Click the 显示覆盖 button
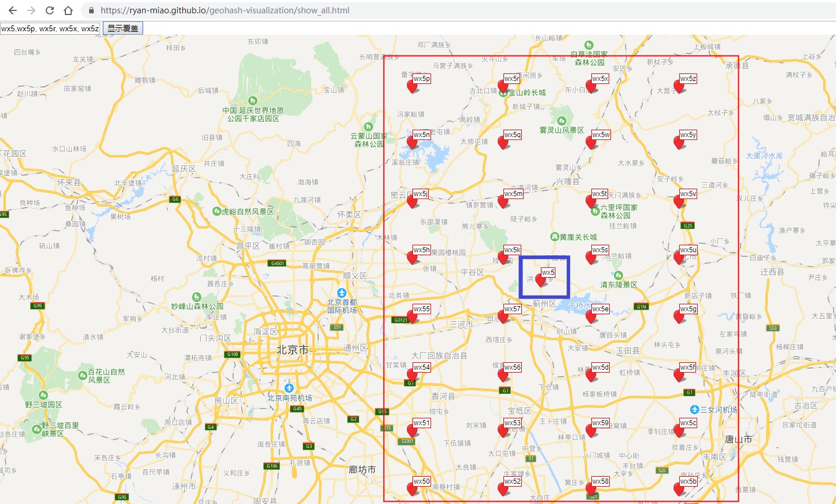The width and height of the screenshot is (836, 504). coord(123,28)
